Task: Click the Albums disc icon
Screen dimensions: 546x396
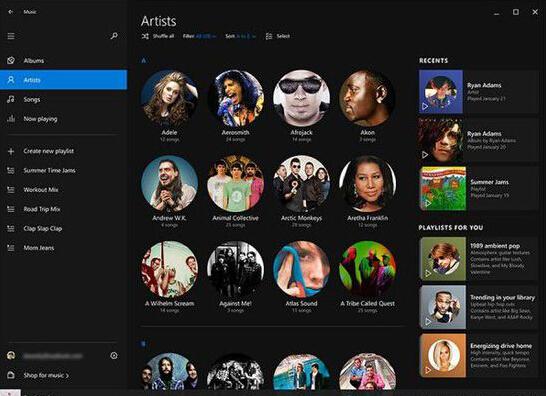Action: pos(11,61)
